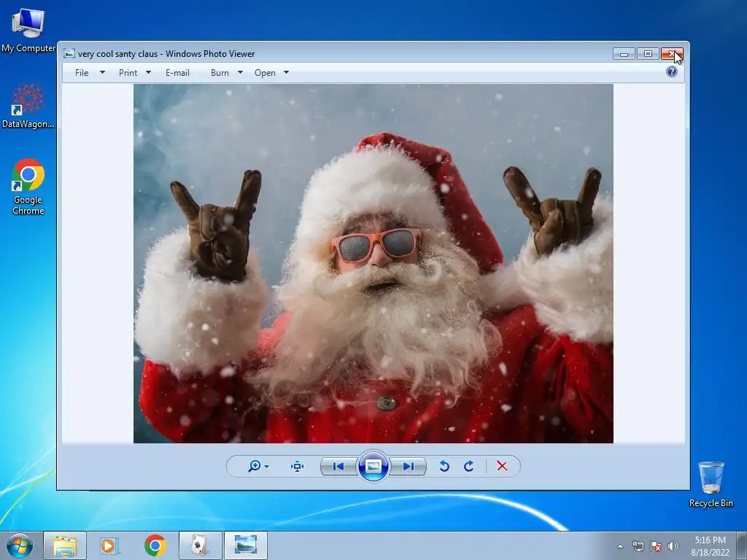Select the My Computer desktop icon
Viewport: 747px width, 560px height.
[x=28, y=30]
